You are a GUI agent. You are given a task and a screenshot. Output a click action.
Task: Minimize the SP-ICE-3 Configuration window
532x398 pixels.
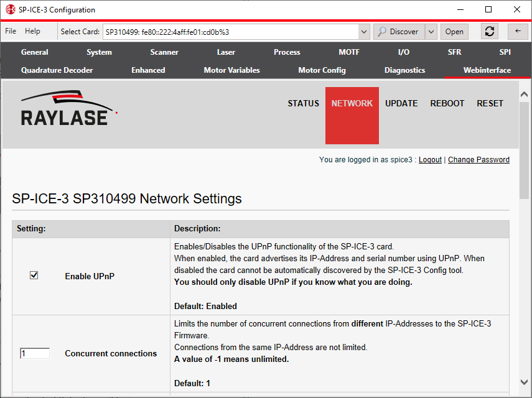tap(460, 9)
